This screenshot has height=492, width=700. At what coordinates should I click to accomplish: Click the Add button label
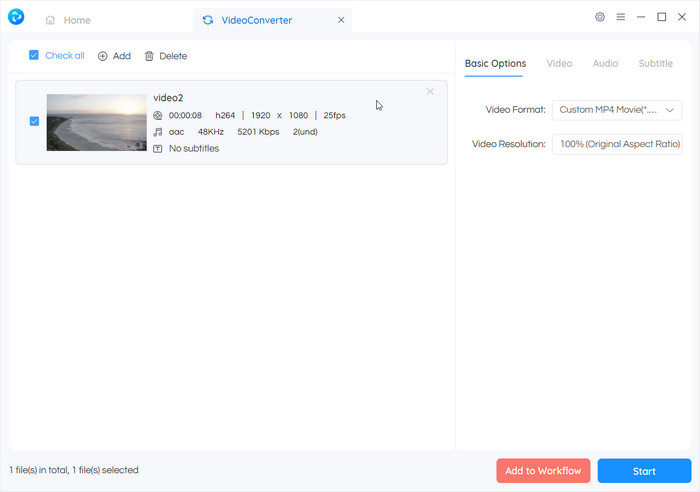122,56
